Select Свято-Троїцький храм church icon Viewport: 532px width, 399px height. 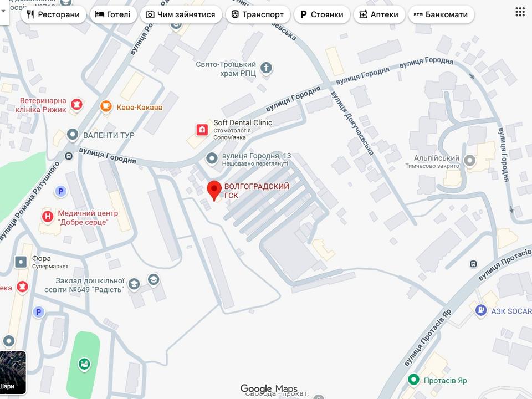pyautogui.click(x=267, y=68)
